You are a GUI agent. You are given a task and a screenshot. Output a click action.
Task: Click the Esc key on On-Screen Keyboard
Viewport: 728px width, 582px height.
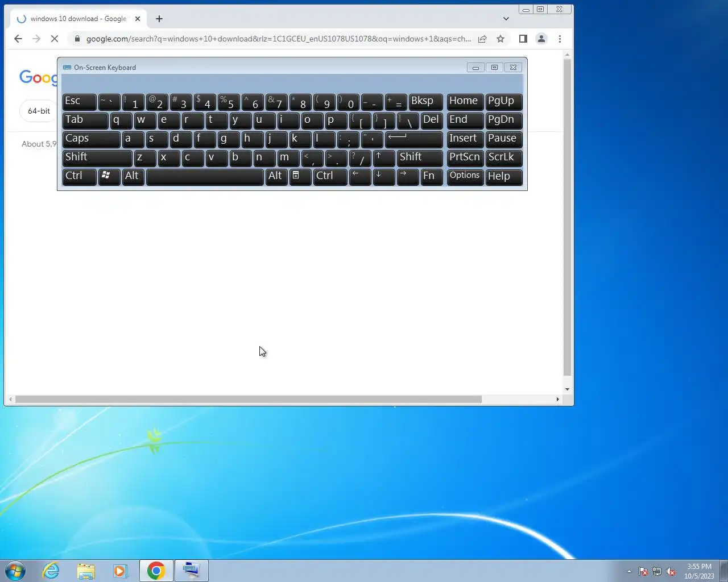tap(79, 102)
